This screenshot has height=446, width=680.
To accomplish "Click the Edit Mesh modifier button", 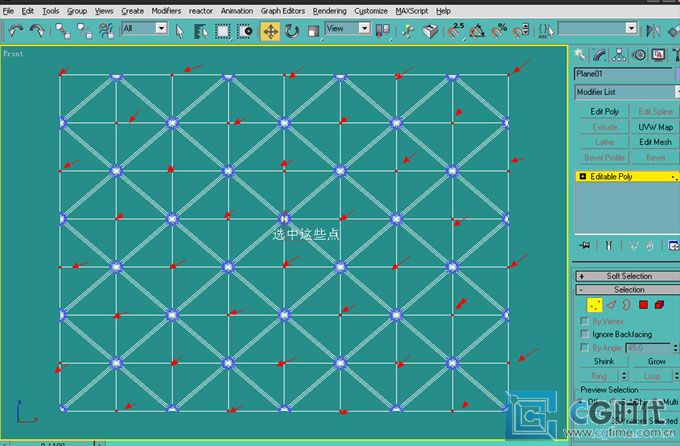I will point(655,142).
